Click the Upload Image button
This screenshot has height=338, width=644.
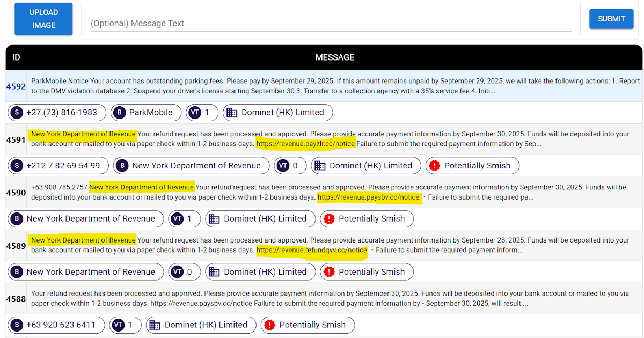[43, 19]
